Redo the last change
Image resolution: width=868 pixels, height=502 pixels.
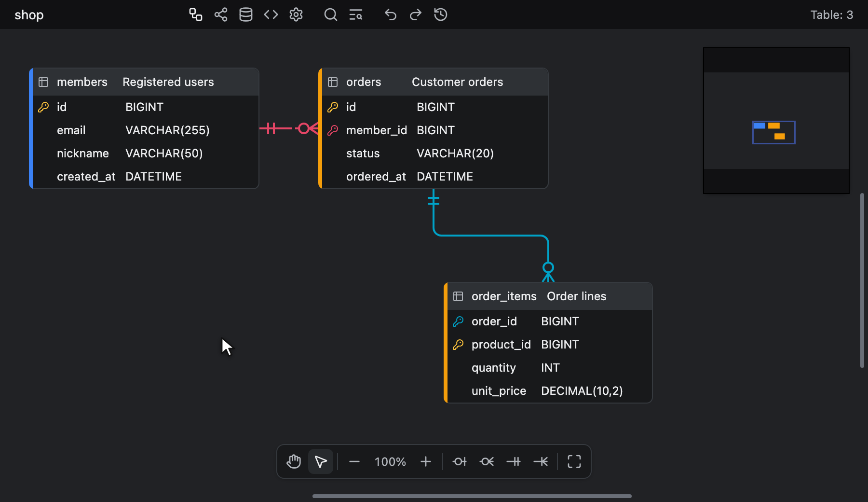(x=416, y=14)
